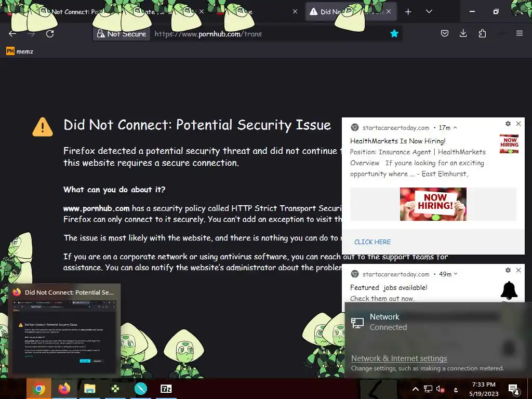The image size is (532, 399).
Task: Open the extensions puzzle icon
Action: click(482, 33)
